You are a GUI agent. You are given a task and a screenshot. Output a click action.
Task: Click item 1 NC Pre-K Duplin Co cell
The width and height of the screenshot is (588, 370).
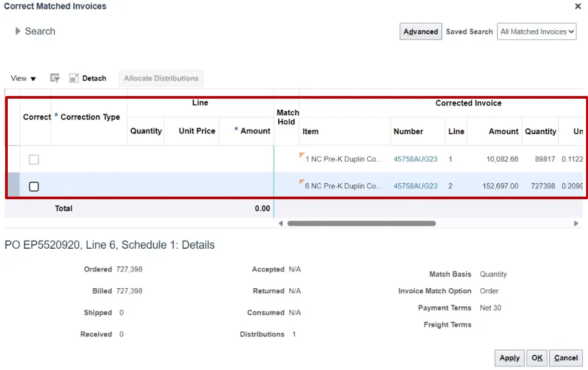coord(343,159)
